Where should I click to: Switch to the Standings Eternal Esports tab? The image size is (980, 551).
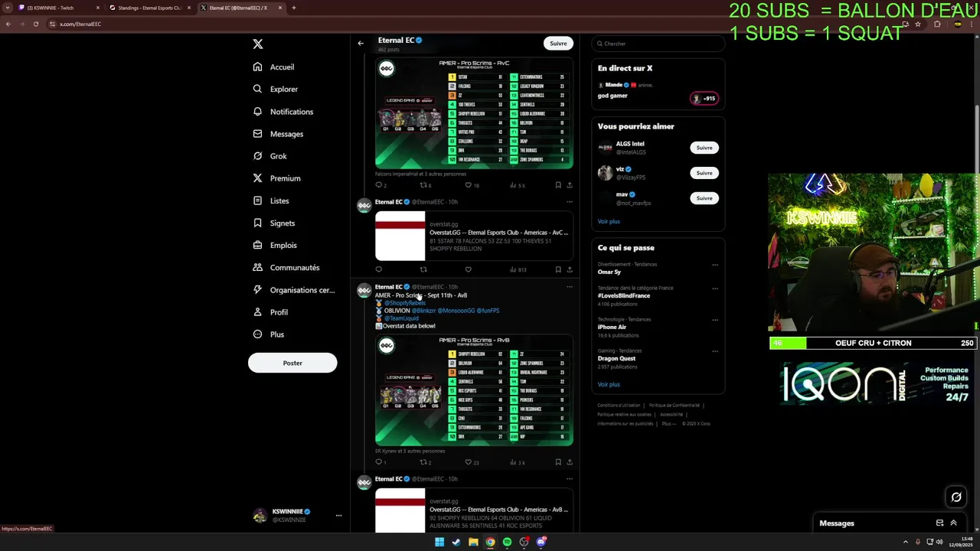tap(149, 8)
